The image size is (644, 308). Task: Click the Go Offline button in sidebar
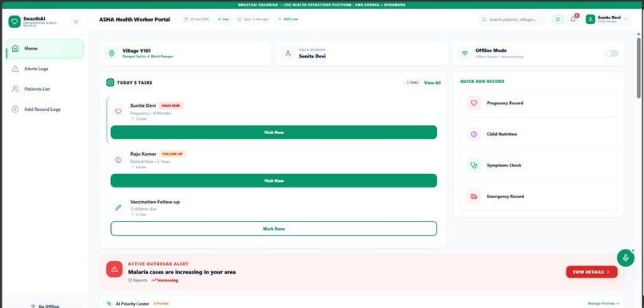click(x=45, y=306)
